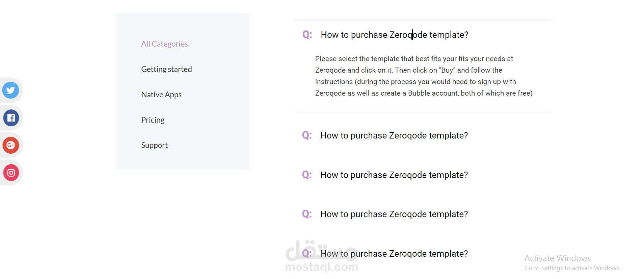Click the Twitter share icon
This screenshot has width=644, height=279.
[x=11, y=90]
